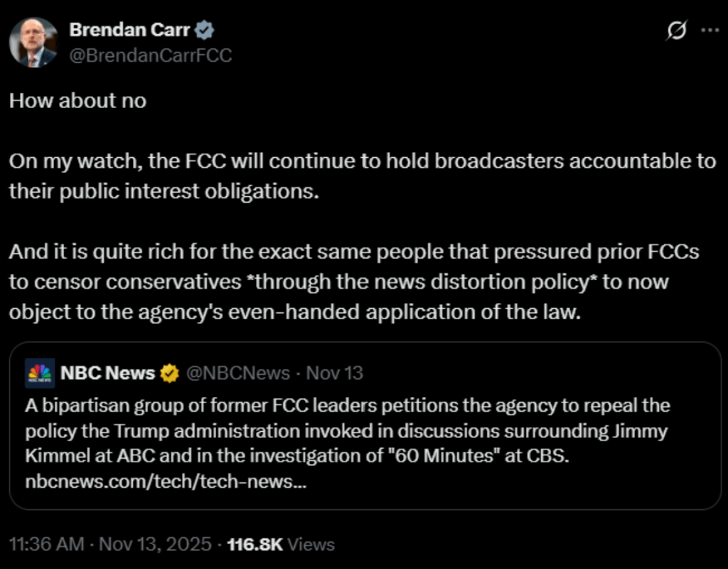View the 116.8K Views count

(280, 545)
